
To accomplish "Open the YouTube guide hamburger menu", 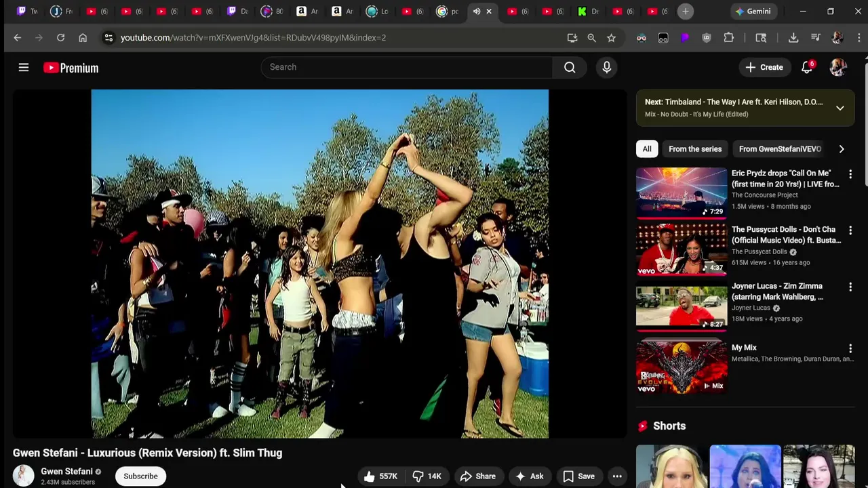I will (x=24, y=67).
